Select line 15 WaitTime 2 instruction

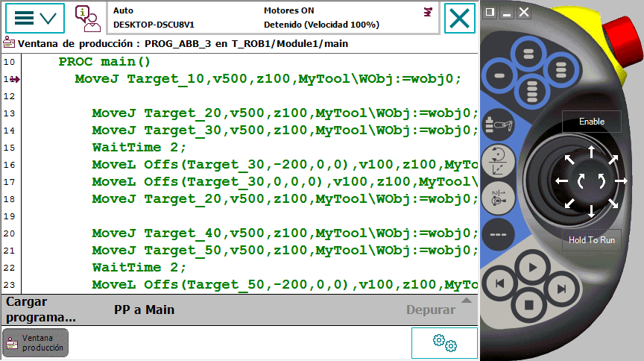pyautogui.click(x=139, y=147)
